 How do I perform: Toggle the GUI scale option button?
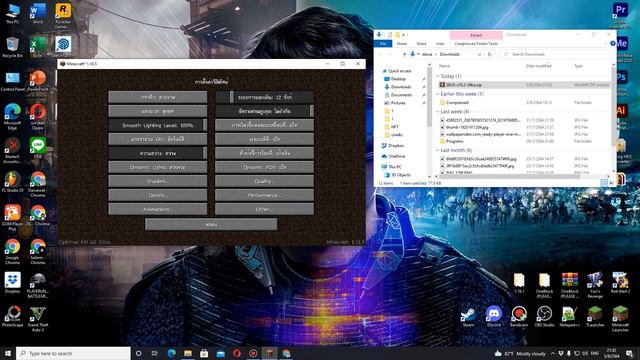point(158,139)
